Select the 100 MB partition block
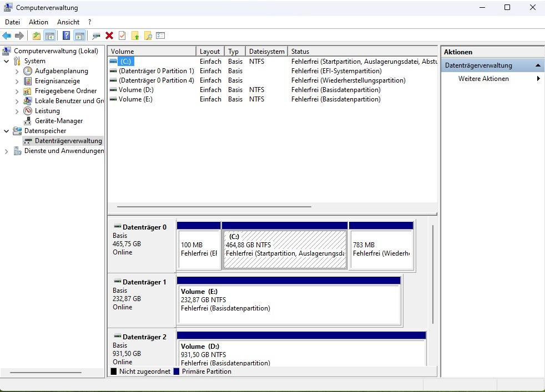The image size is (545, 392). coord(199,247)
